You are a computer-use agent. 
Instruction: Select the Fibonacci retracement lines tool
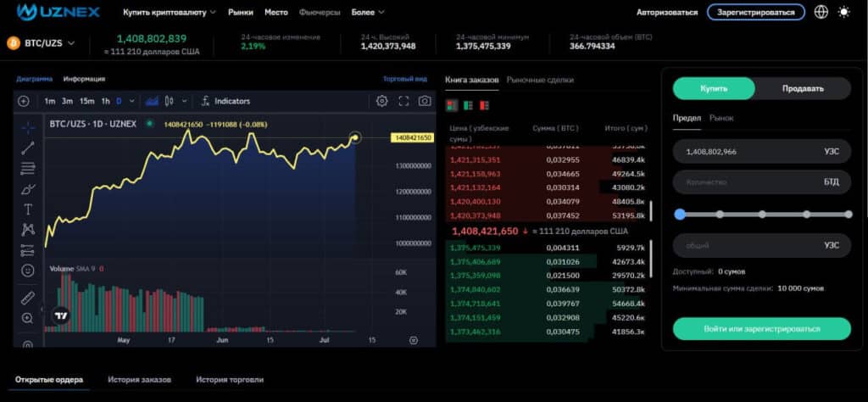[x=28, y=168]
